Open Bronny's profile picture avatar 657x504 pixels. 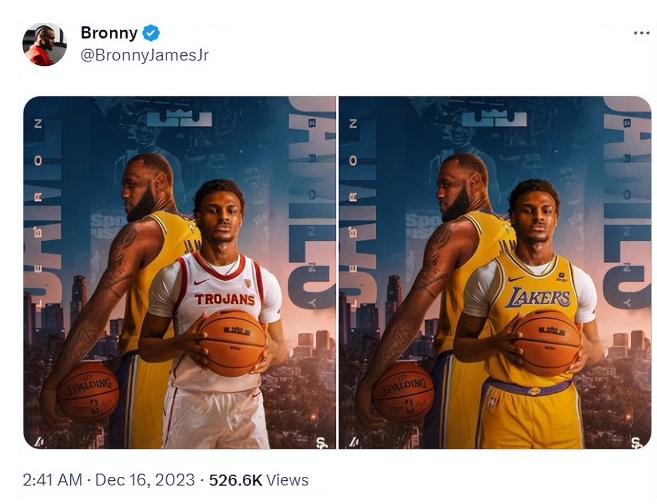pos(44,44)
